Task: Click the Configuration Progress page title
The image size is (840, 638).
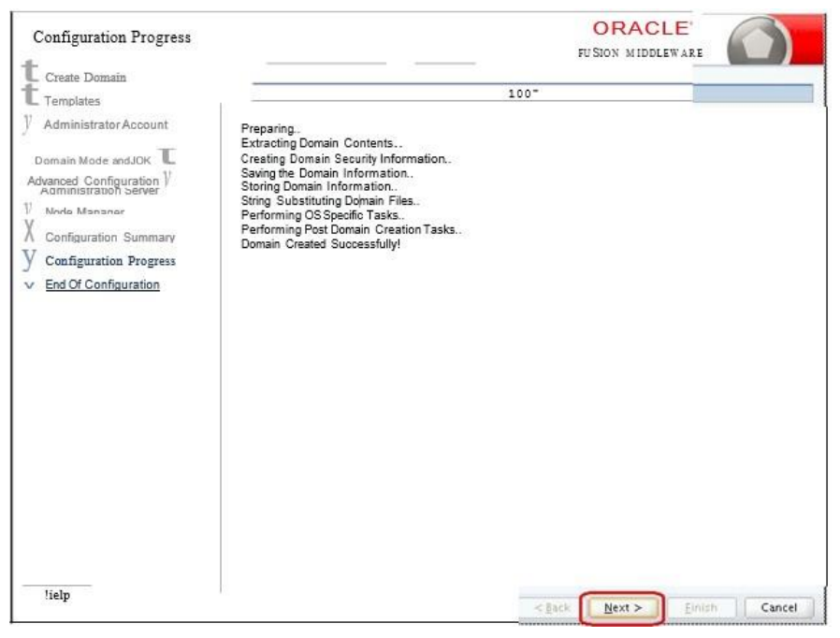Action: tap(112, 37)
